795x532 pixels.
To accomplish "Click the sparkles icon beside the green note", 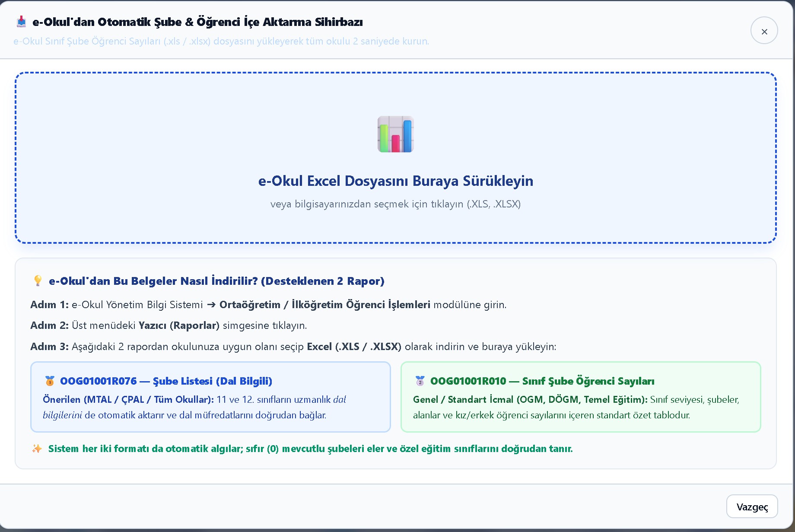I will tap(37, 449).
